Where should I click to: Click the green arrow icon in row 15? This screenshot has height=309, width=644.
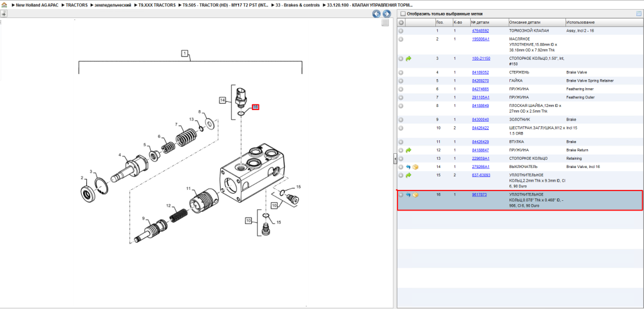coord(408,175)
